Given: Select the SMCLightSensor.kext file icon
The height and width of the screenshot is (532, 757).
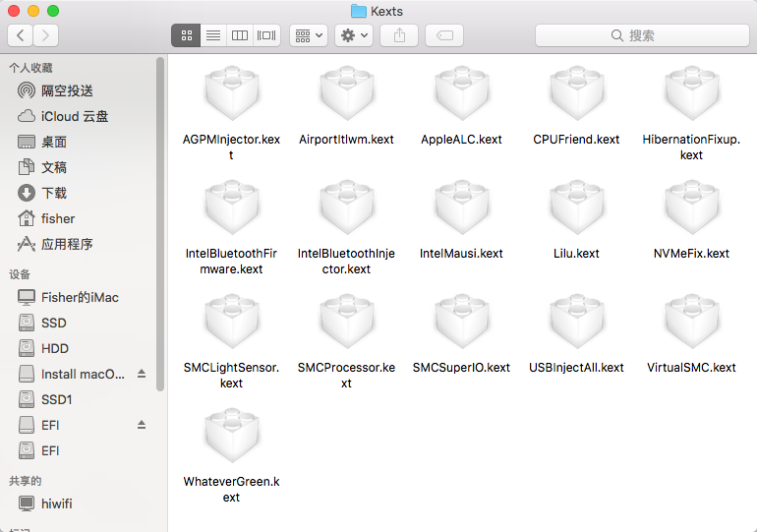Looking at the screenshot, I should (232, 321).
